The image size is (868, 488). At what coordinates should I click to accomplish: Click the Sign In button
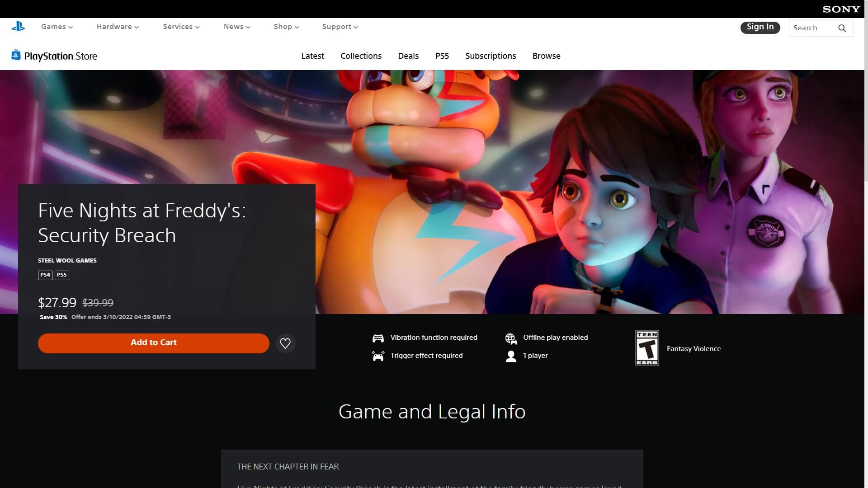pos(760,28)
